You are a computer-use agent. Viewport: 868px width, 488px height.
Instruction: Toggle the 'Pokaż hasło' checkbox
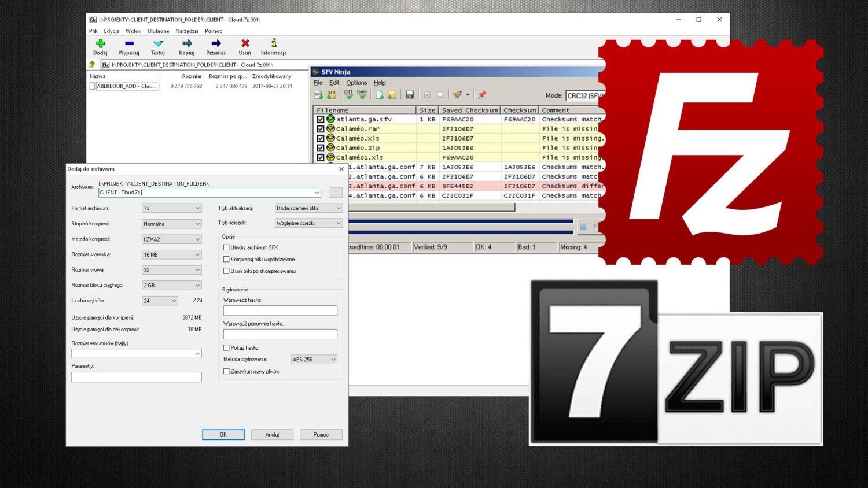[x=226, y=348]
